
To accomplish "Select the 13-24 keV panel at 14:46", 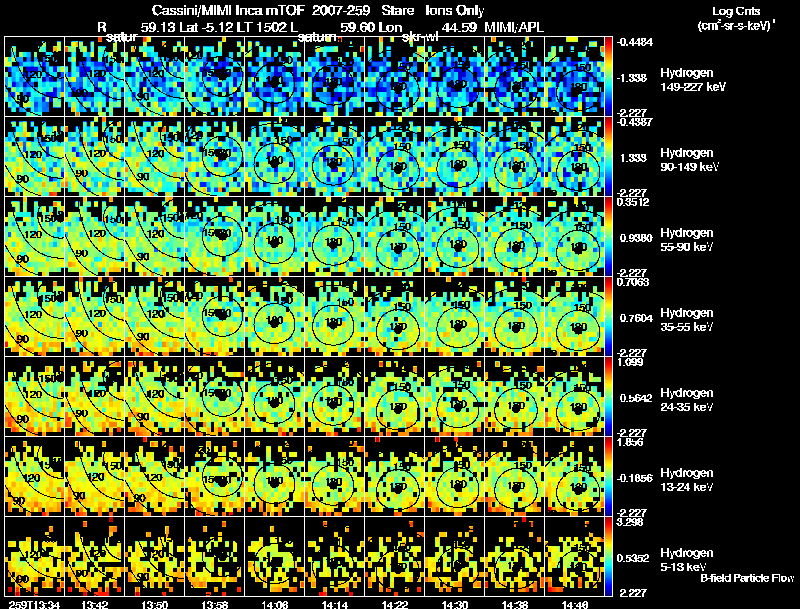I will coord(574,477).
